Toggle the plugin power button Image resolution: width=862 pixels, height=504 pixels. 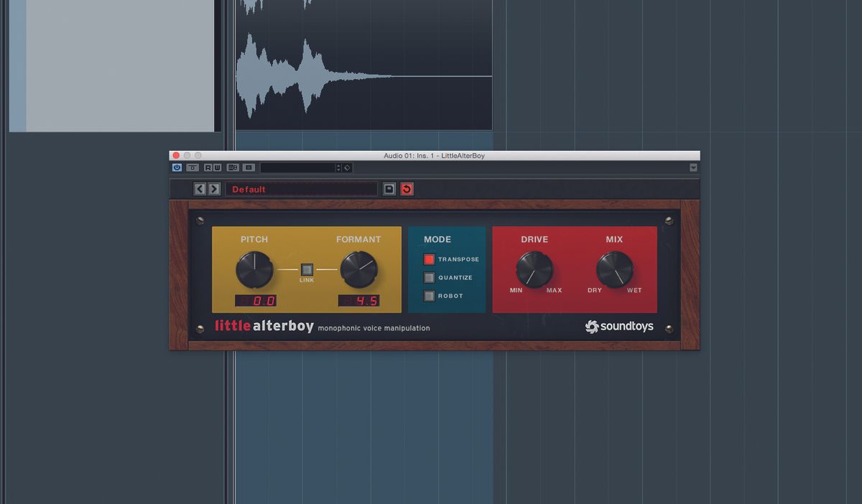click(x=176, y=167)
